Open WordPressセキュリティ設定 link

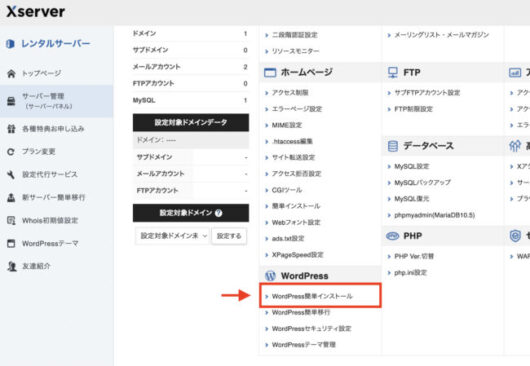(311, 329)
